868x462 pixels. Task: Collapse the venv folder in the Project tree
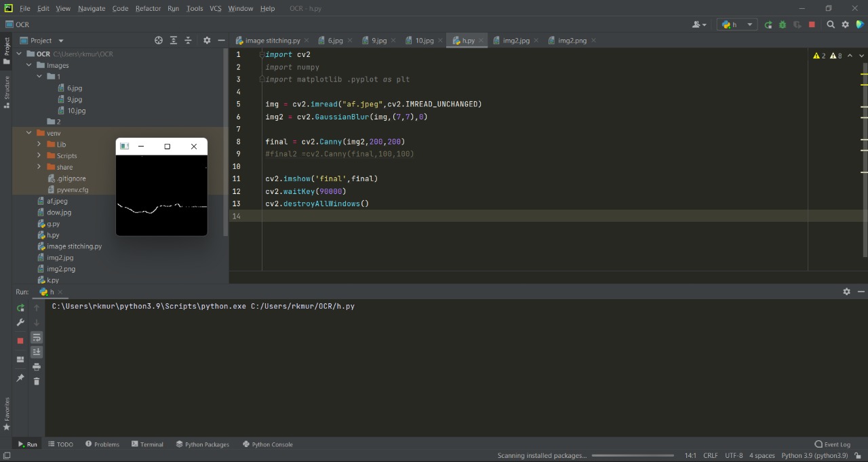tap(29, 133)
